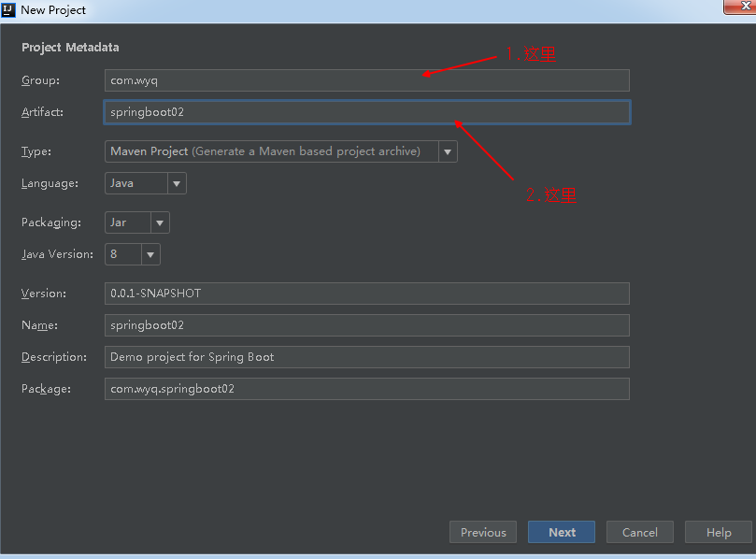Click the Package field with com.wyq.springboot02
756x559 pixels.
click(x=367, y=389)
